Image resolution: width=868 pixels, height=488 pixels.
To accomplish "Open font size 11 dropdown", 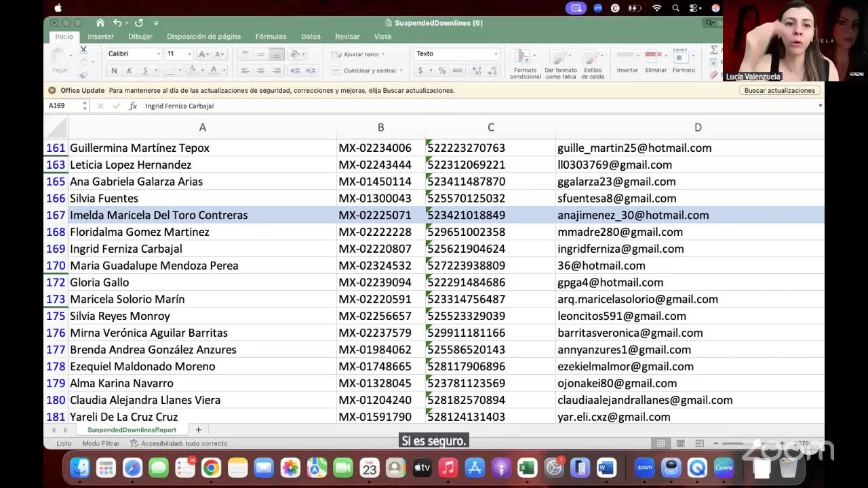I will click(191, 54).
